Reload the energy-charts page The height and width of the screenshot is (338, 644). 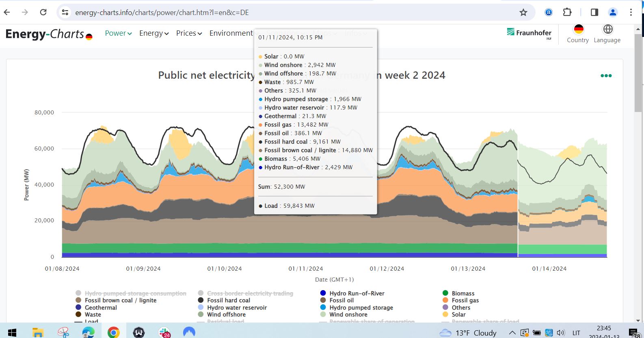(x=43, y=12)
